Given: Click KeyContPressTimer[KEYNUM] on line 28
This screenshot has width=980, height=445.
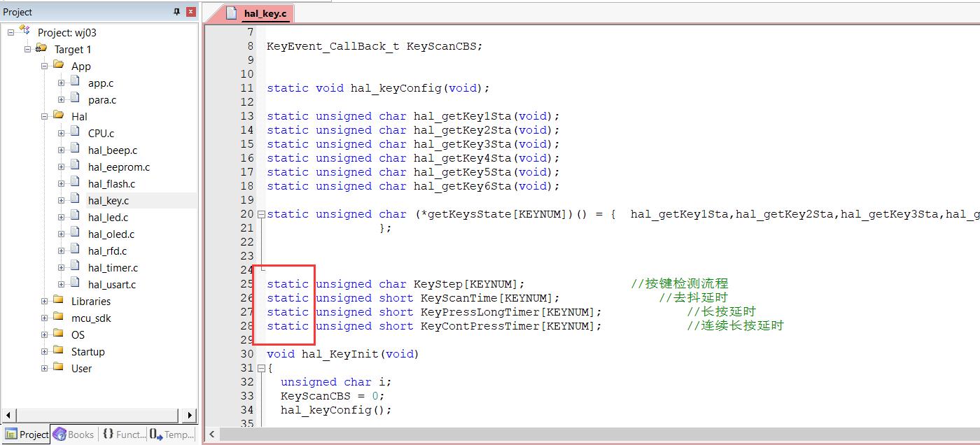Looking at the screenshot, I should click(x=434, y=326).
